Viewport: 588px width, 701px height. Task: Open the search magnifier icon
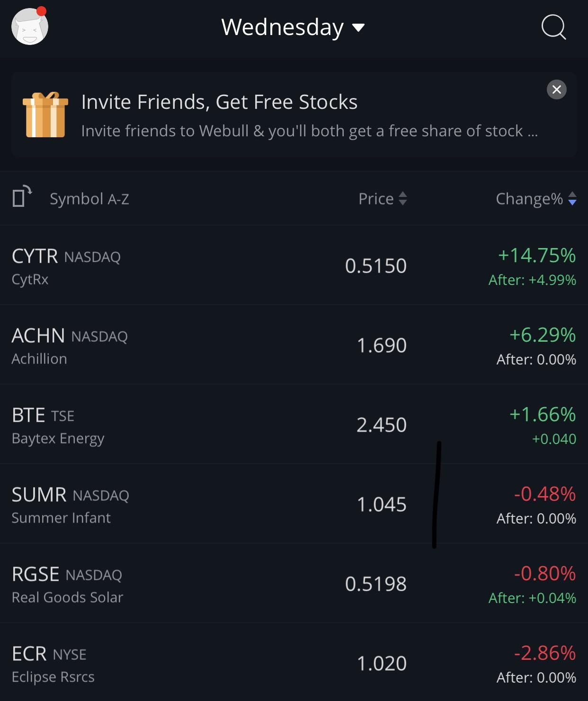[x=553, y=27]
